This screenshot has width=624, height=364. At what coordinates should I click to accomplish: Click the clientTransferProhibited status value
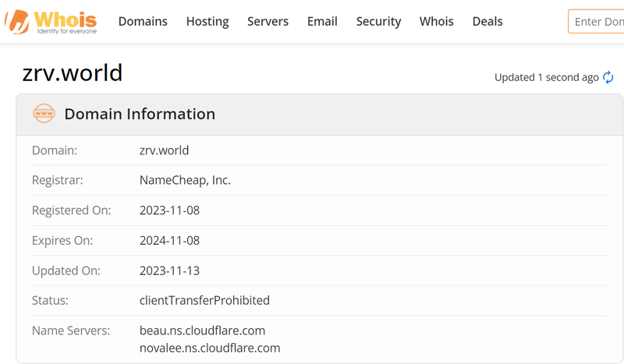204,300
